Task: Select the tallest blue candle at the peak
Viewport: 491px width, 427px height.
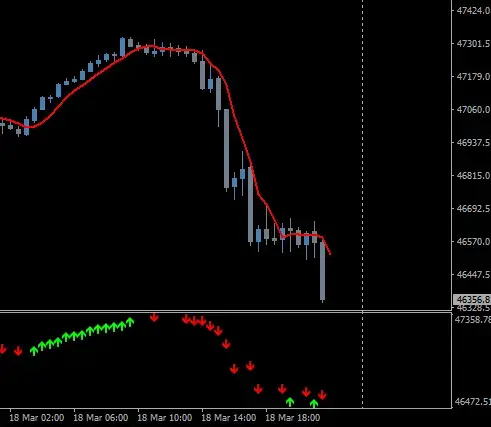Action: (122, 47)
